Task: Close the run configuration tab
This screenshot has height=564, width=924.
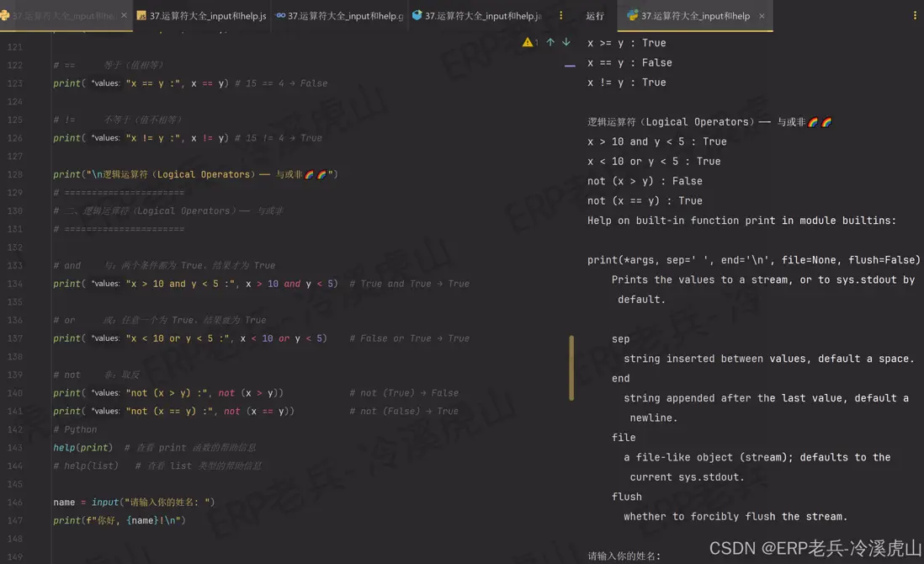Action: (x=762, y=16)
